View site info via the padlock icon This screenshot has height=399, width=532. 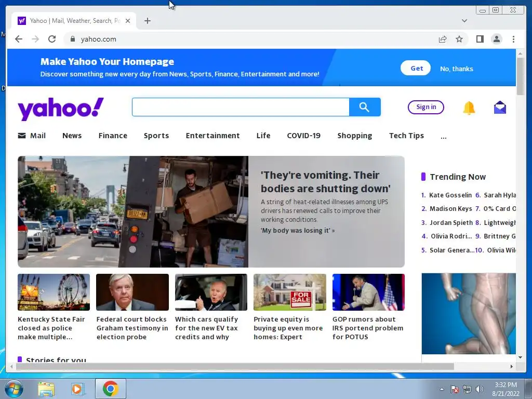72,39
